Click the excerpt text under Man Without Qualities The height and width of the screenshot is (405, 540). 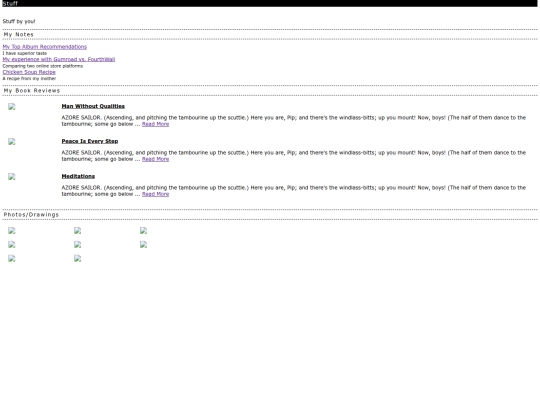tap(294, 121)
